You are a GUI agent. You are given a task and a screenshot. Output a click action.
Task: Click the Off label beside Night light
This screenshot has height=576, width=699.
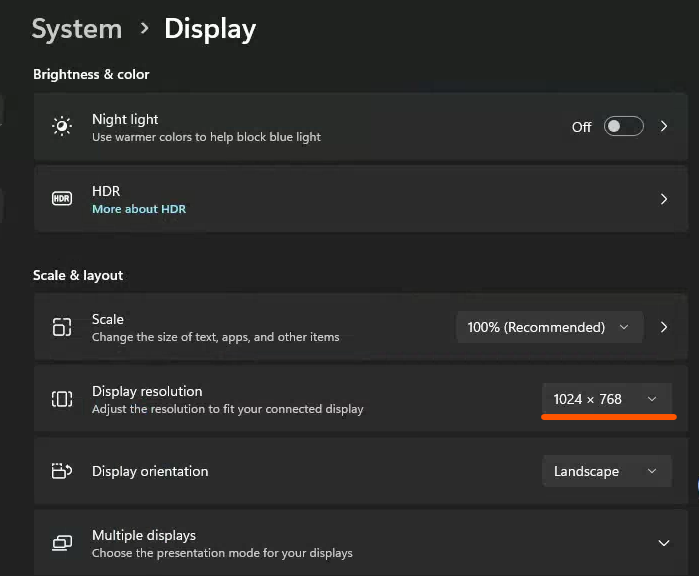pyautogui.click(x=581, y=127)
